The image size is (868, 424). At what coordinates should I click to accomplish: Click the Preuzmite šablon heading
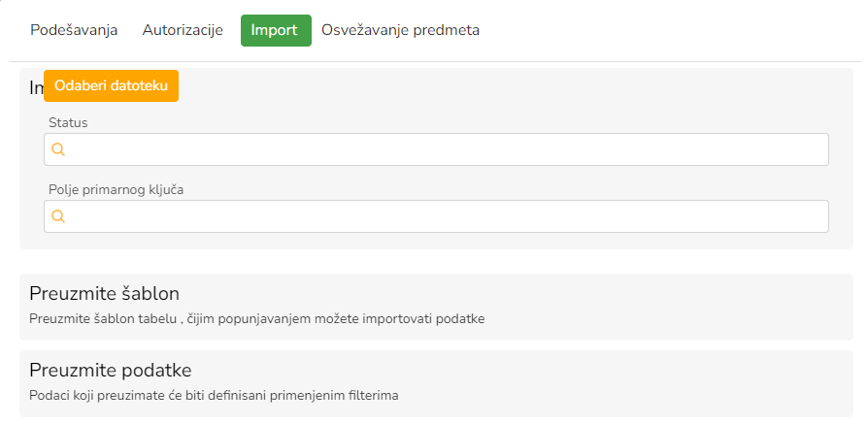[x=105, y=293]
